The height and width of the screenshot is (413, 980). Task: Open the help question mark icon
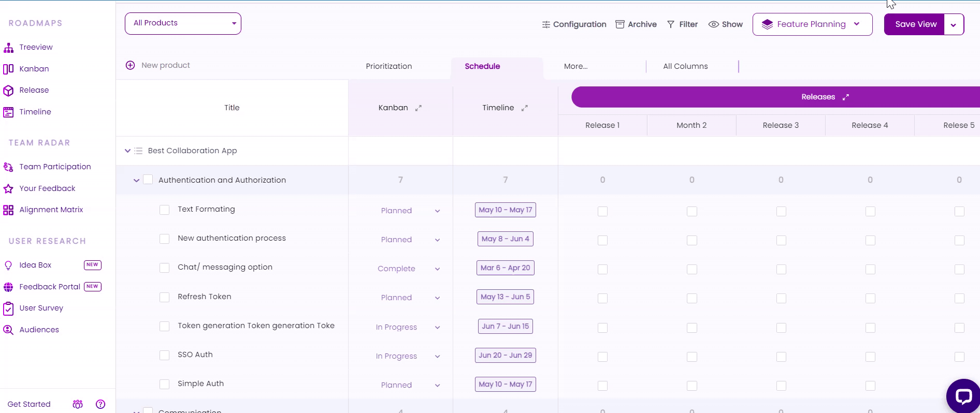[x=100, y=404]
